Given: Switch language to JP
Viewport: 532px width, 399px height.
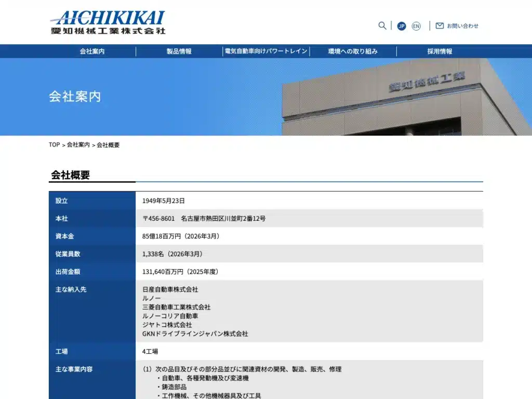Looking at the screenshot, I should click(402, 26).
